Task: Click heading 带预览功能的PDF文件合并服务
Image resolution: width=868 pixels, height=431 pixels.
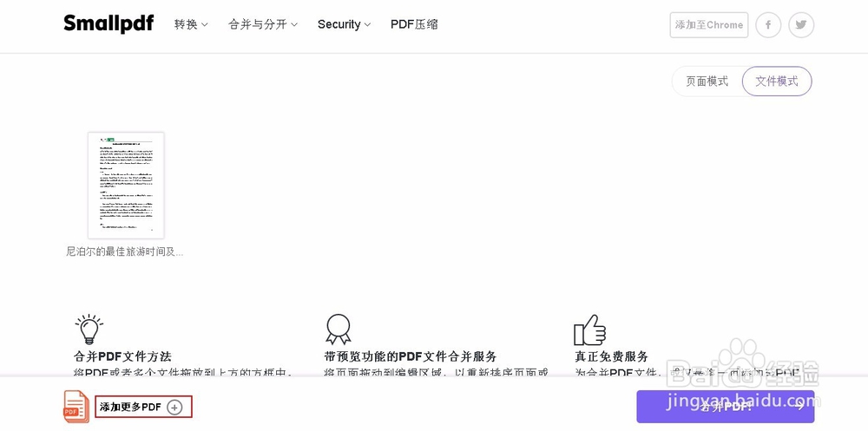Action: pos(411,356)
